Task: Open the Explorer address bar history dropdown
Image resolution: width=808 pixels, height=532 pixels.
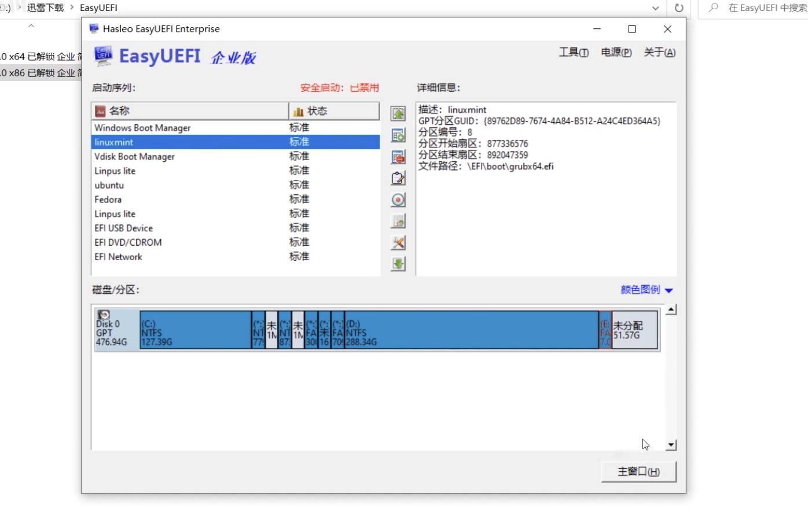Action: click(x=655, y=8)
